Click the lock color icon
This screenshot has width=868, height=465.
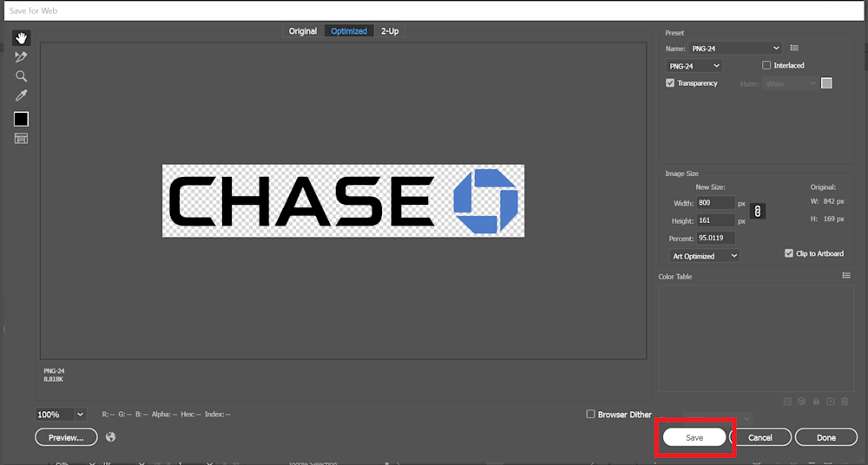pos(816,402)
